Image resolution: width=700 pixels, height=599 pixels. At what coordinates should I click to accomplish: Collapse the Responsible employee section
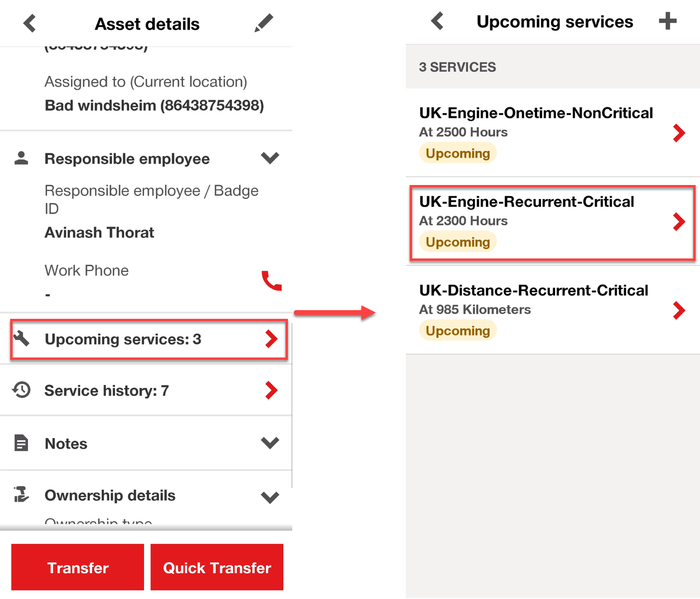pyautogui.click(x=270, y=158)
